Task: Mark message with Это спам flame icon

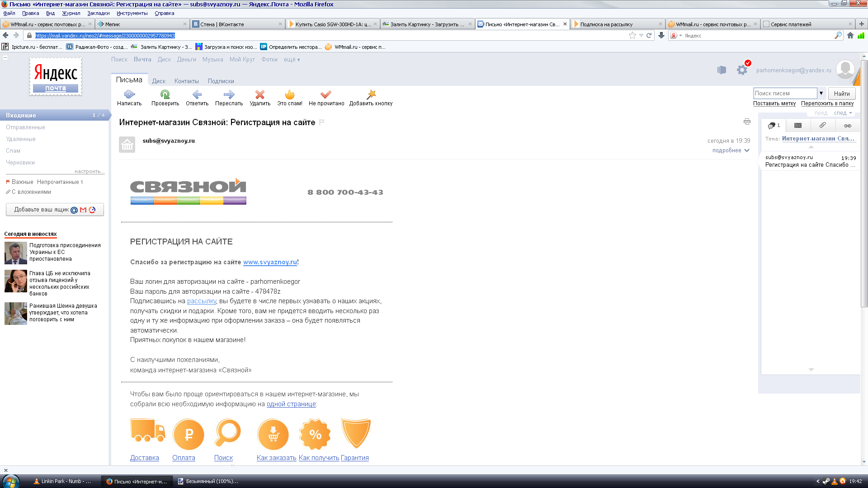Action: point(290,94)
